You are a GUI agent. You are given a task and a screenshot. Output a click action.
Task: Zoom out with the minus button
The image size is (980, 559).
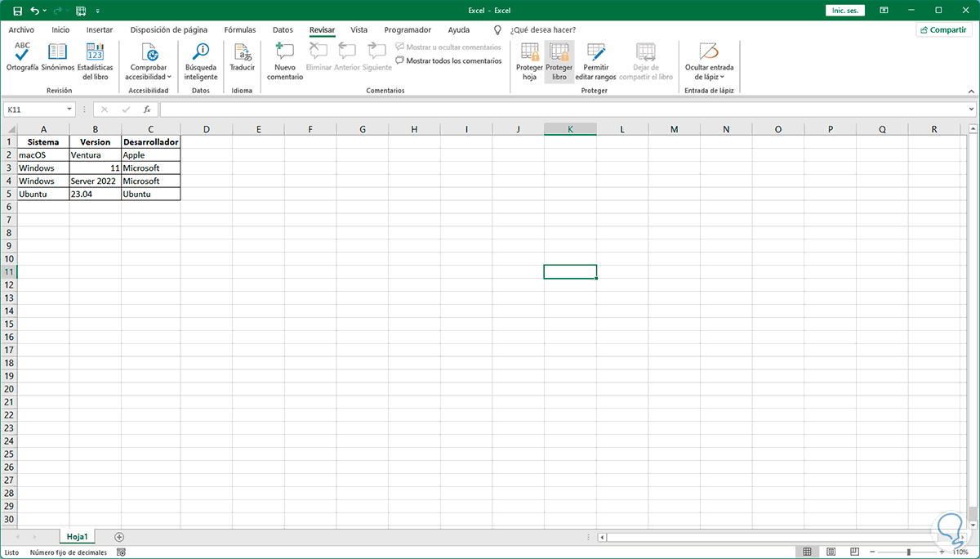point(872,552)
